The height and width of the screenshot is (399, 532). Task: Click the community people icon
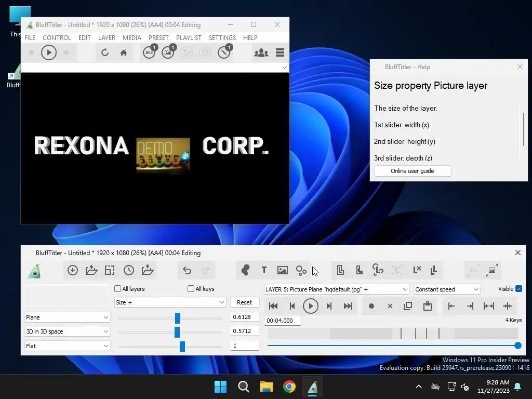tap(261, 52)
